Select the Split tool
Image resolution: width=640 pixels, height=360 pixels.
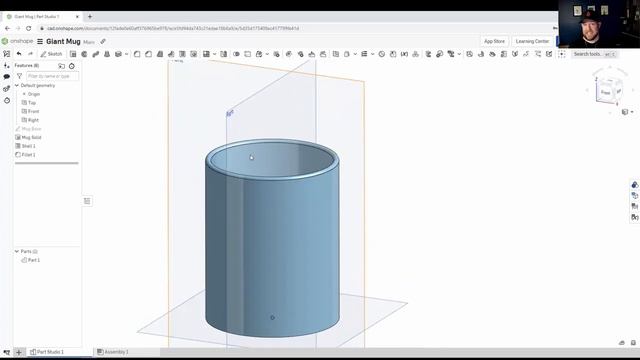[248, 54]
